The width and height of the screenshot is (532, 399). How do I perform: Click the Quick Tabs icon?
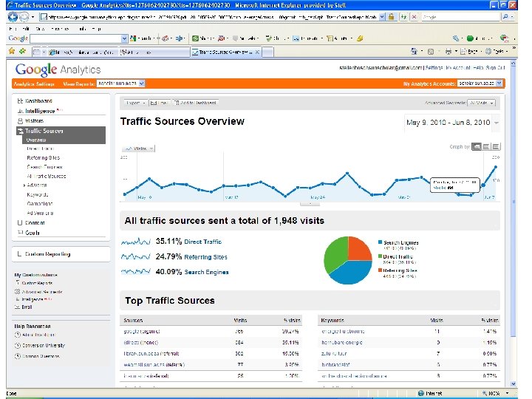pyautogui.click(x=36, y=52)
